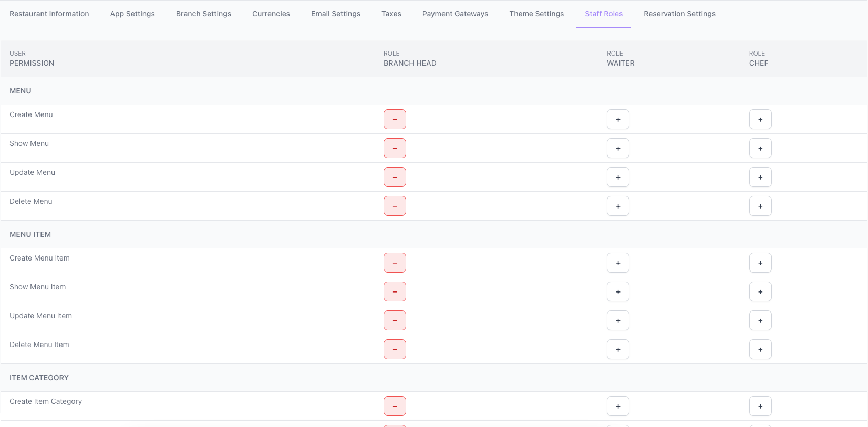Viewport: 868px width, 427px height.
Task: Revoke Show Menu permission for Branch Head
Action: (395, 148)
